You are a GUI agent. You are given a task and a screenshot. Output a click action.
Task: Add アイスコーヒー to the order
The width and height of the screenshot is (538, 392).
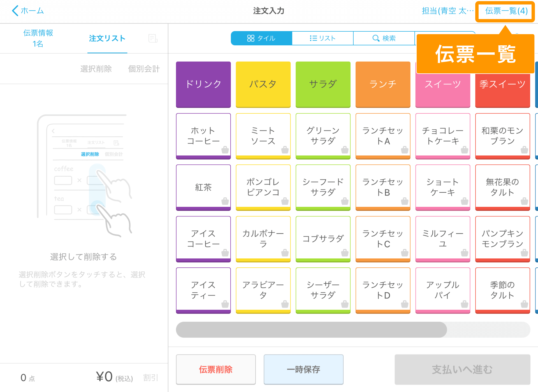203,239
